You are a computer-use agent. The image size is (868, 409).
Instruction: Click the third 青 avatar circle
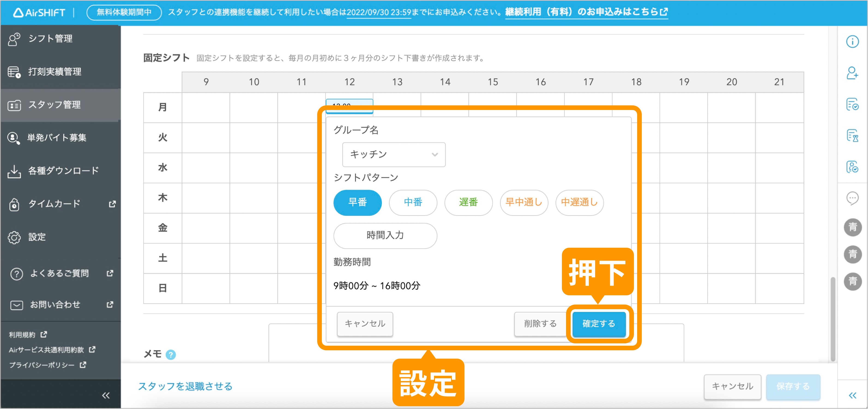[x=853, y=281]
